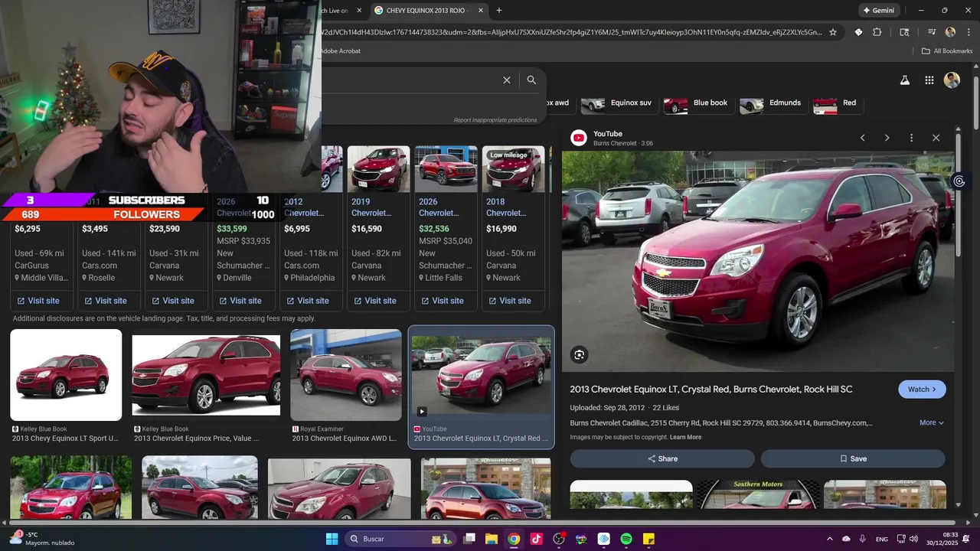Close the image preview panel

pyautogui.click(x=936, y=138)
